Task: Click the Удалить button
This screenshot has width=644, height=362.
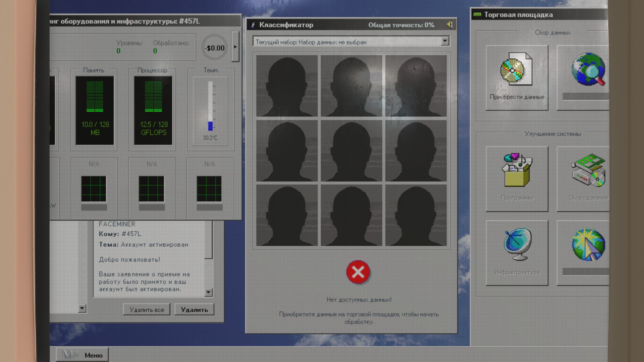Action: click(x=194, y=309)
